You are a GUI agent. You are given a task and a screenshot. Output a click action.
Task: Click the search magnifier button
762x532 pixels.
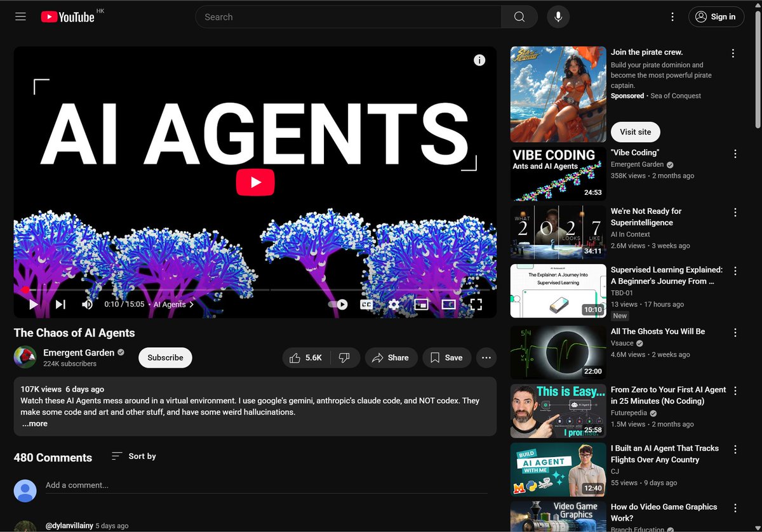point(519,17)
